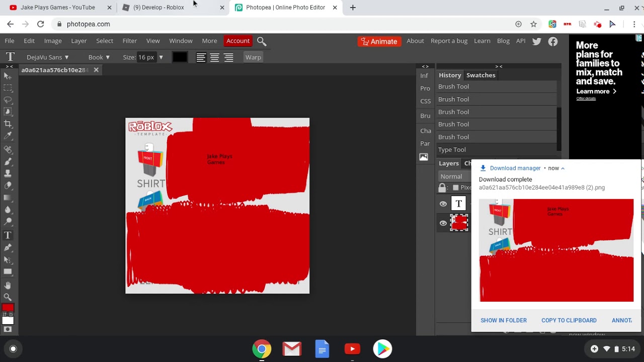Open the red foreground color swatch
The width and height of the screenshot is (644, 362).
[x=8, y=308]
